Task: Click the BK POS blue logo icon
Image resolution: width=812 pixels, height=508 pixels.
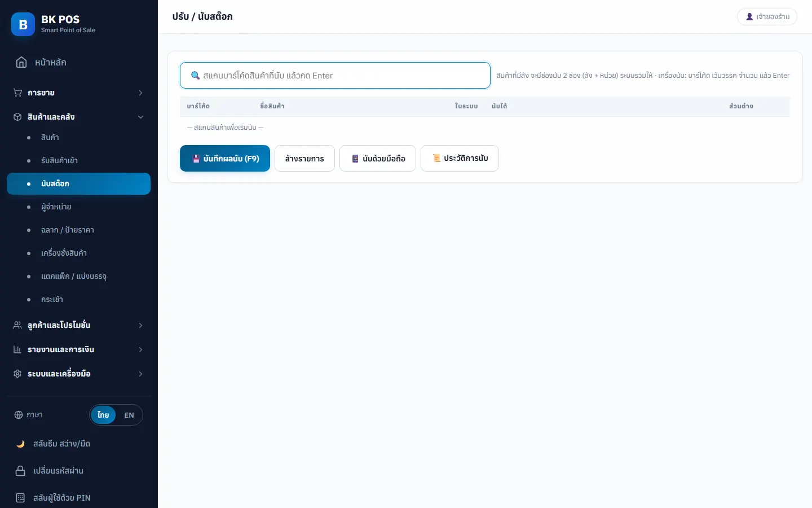Action: 23,24
